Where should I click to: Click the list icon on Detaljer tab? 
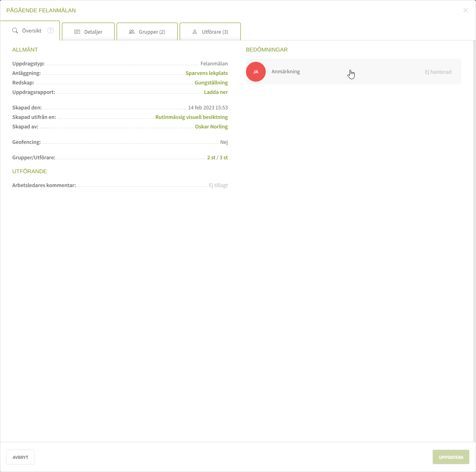pyautogui.click(x=77, y=32)
